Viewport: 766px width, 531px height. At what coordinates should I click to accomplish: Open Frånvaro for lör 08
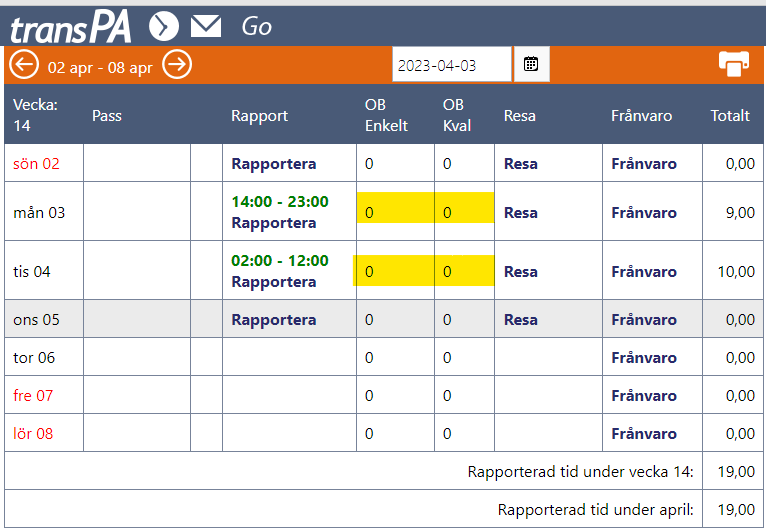tap(644, 434)
